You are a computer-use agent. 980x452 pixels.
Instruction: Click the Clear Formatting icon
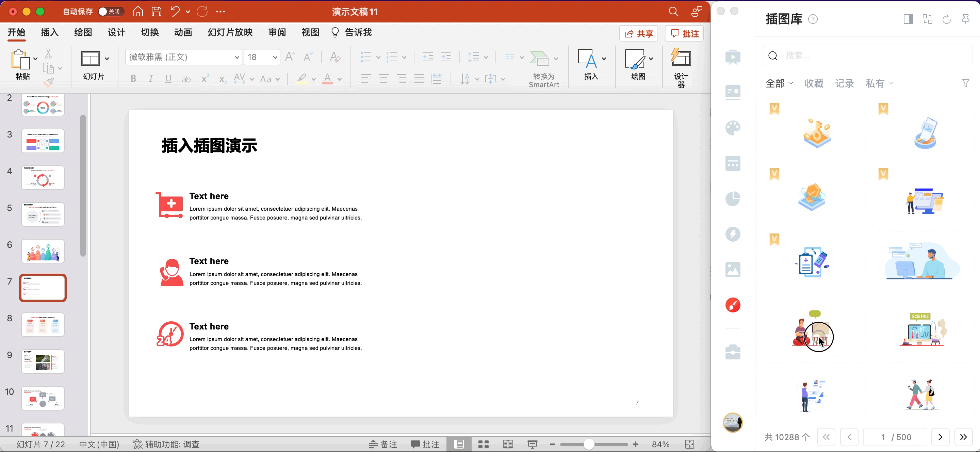[335, 57]
